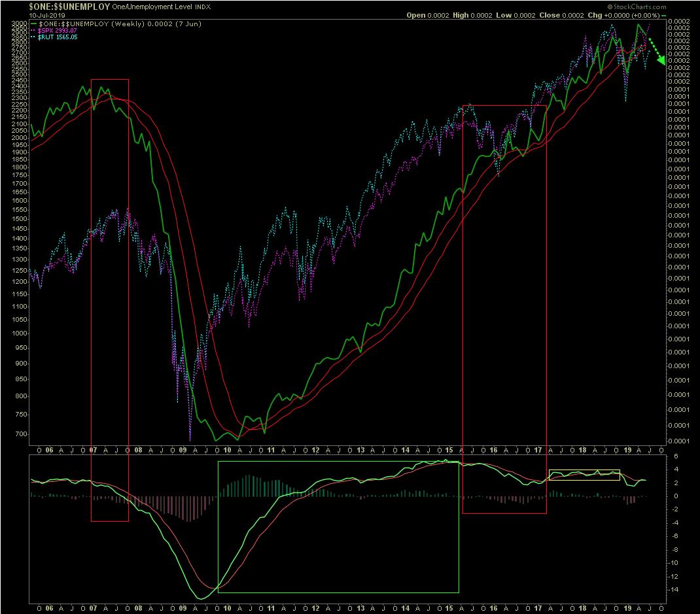Click the date 10-Jul-2019
Screen dimensions: 700x614
tap(47, 15)
